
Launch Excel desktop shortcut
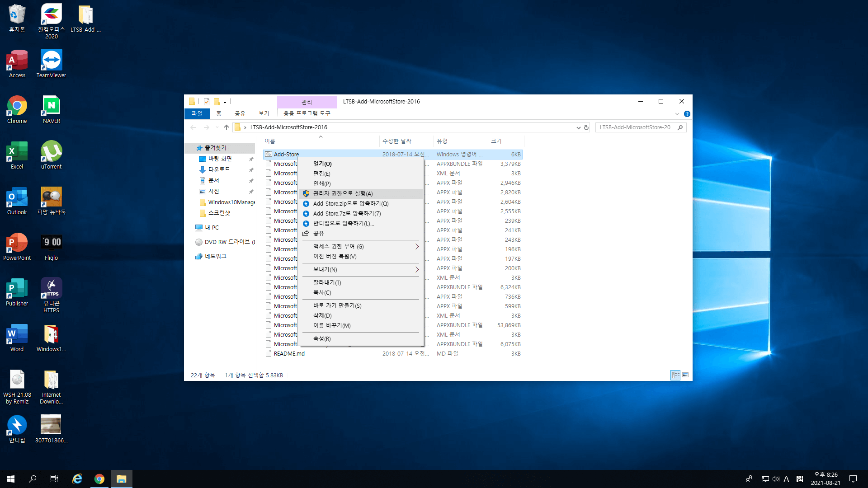click(x=17, y=155)
